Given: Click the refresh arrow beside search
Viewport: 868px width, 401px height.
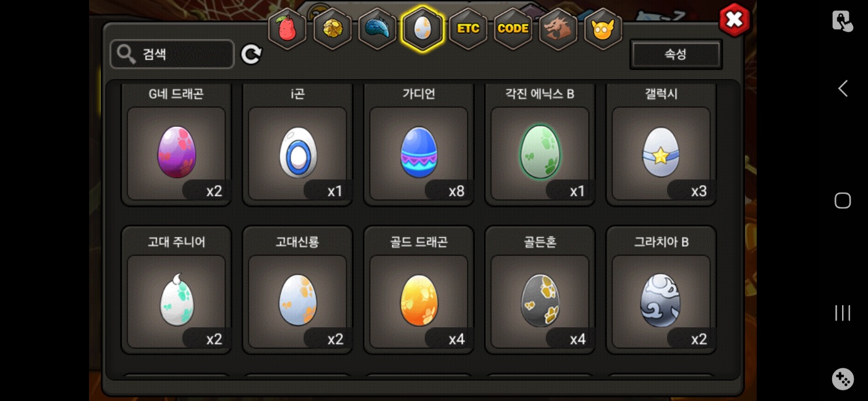Looking at the screenshot, I should [251, 54].
